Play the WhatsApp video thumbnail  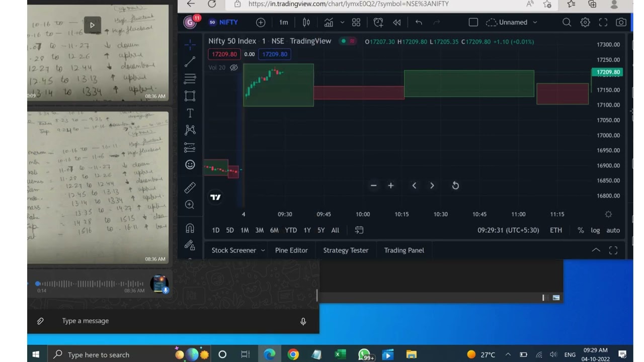tap(92, 25)
